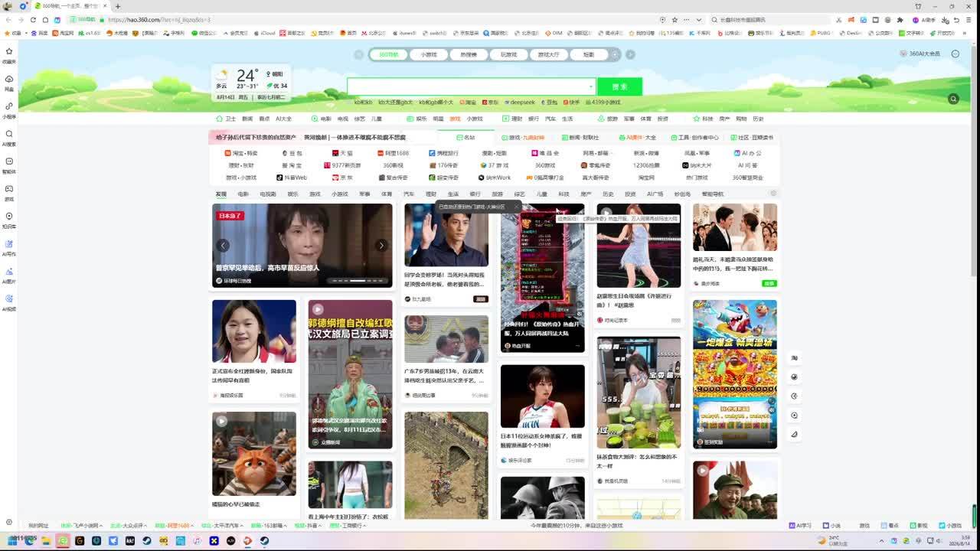Go to the browser home page icon
This screenshot has height=551, width=980.
tap(45, 20)
